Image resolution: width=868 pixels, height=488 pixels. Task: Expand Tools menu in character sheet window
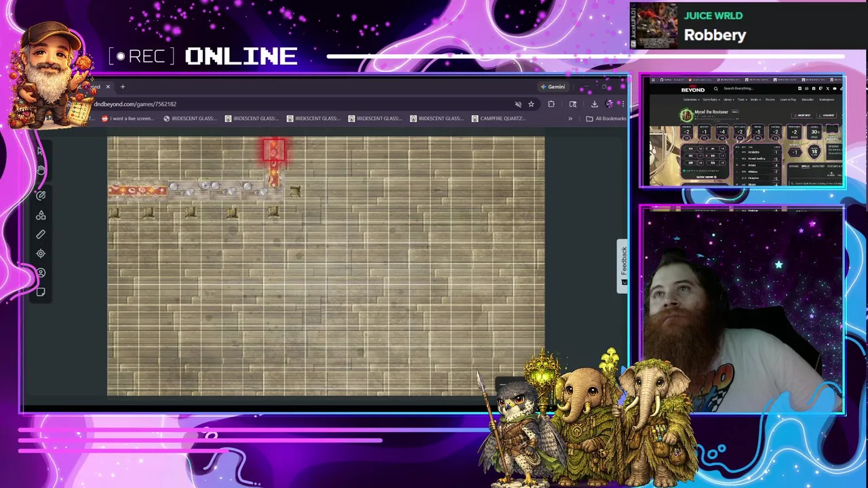[x=743, y=100]
